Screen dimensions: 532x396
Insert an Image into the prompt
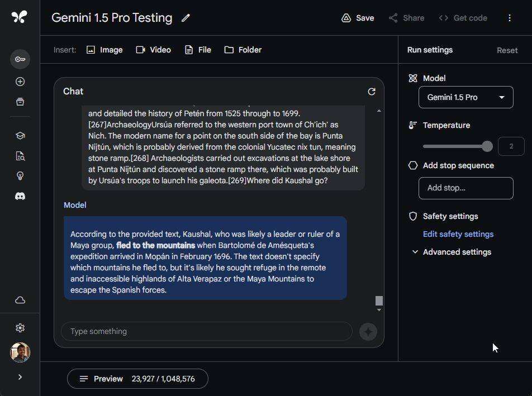pyautogui.click(x=104, y=50)
